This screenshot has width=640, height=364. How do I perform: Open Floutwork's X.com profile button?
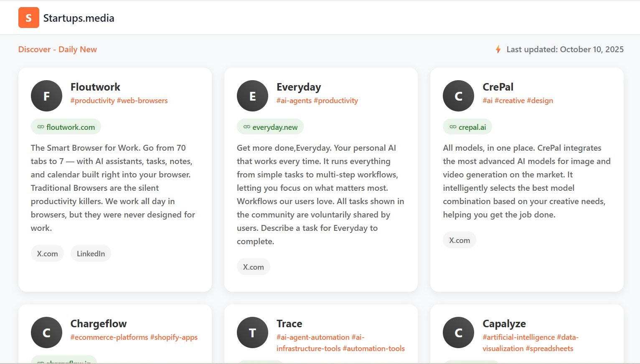[x=47, y=253]
